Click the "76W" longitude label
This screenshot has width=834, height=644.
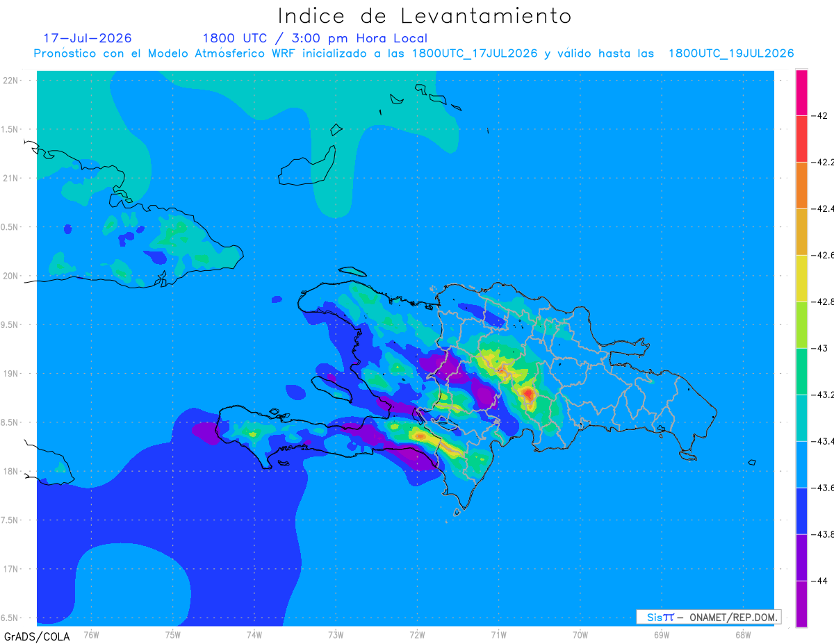pos(91,634)
